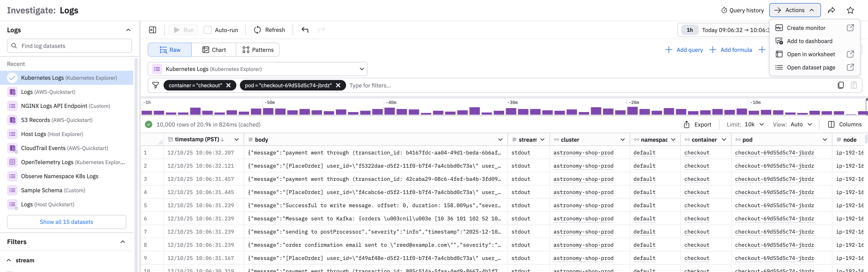The width and height of the screenshot is (868, 272).
Task: Select Create monitor from Actions menu
Action: coord(806,28)
